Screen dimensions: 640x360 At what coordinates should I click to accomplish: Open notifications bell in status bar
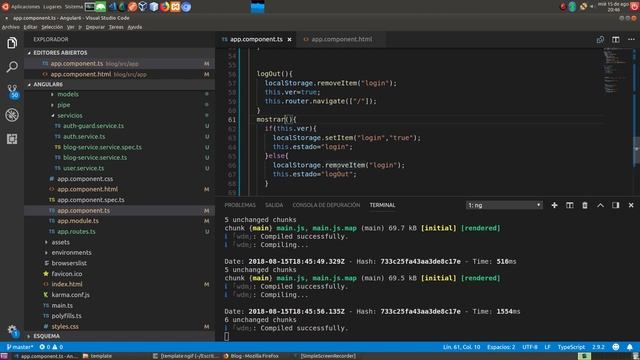point(630,347)
